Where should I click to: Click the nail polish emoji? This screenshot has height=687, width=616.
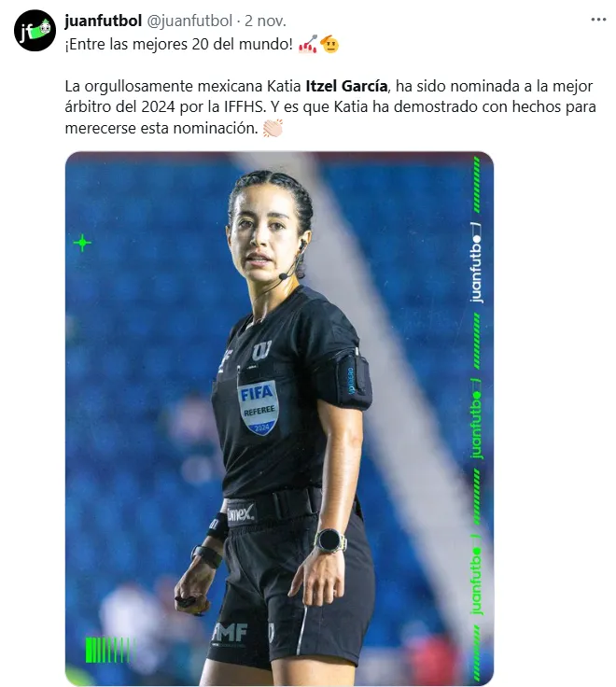pyautogui.click(x=308, y=44)
